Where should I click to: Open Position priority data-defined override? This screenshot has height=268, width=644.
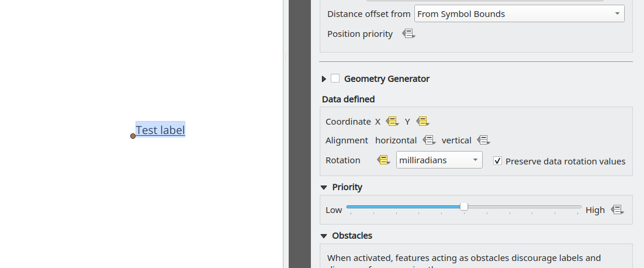point(408,34)
